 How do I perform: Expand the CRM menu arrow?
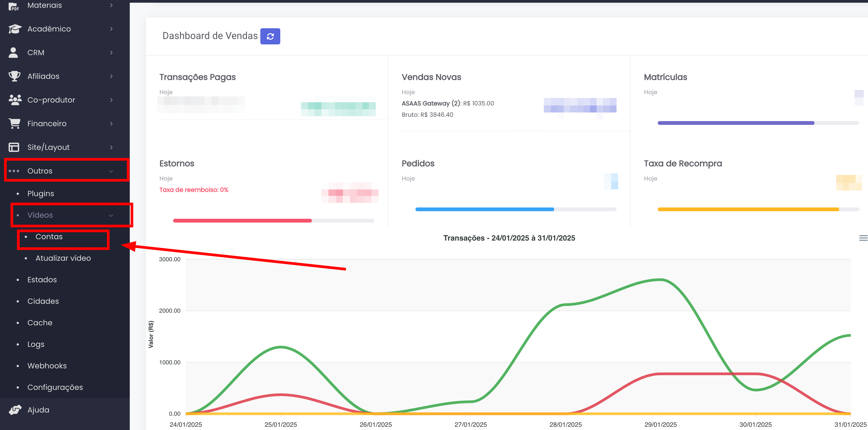pyautogui.click(x=111, y=52)
